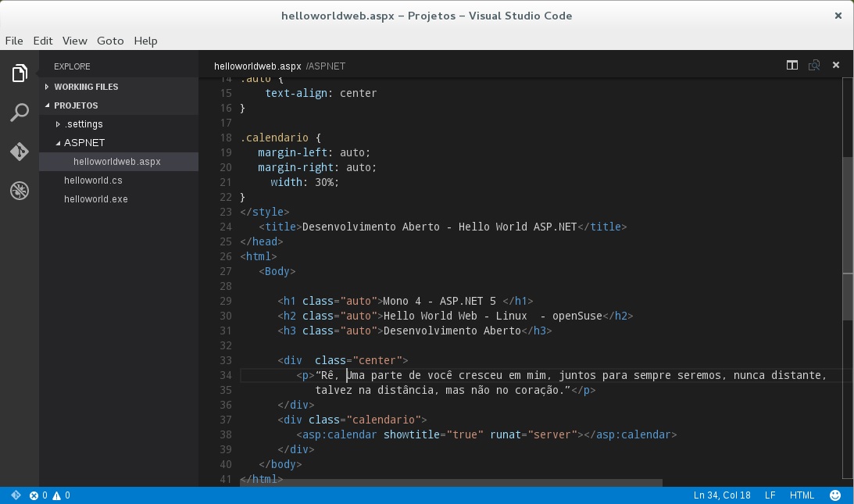Click the git icon in the status bar
The width and height of the screenshot is (854, 504).
16,495
